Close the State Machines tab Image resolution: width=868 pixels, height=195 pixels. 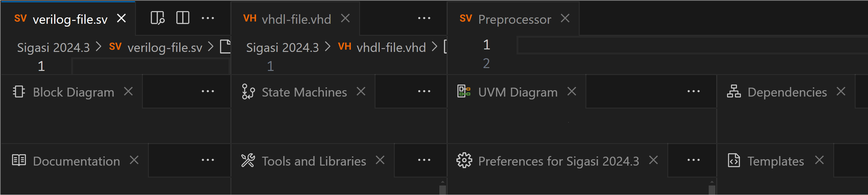361,91
